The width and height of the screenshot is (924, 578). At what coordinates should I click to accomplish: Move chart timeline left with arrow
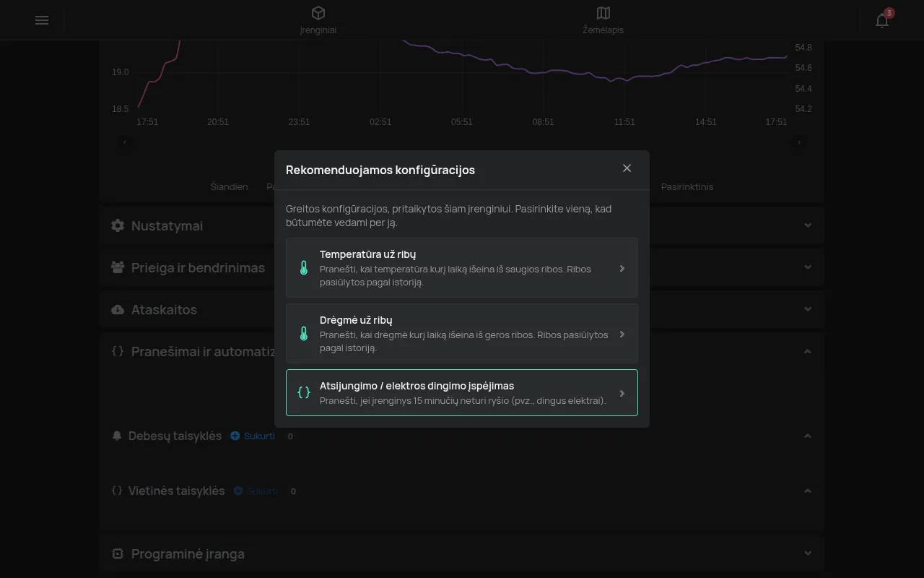(125, 142)
